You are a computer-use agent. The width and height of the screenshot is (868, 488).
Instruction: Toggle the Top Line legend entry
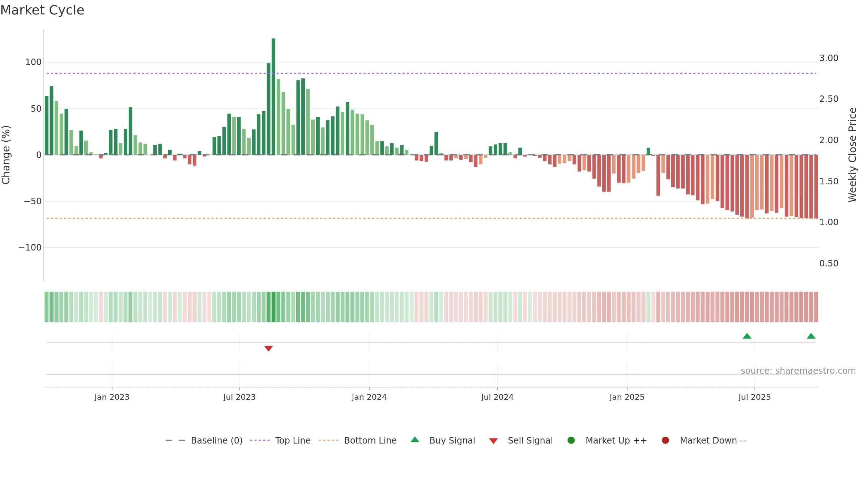(x=280, y=440)
